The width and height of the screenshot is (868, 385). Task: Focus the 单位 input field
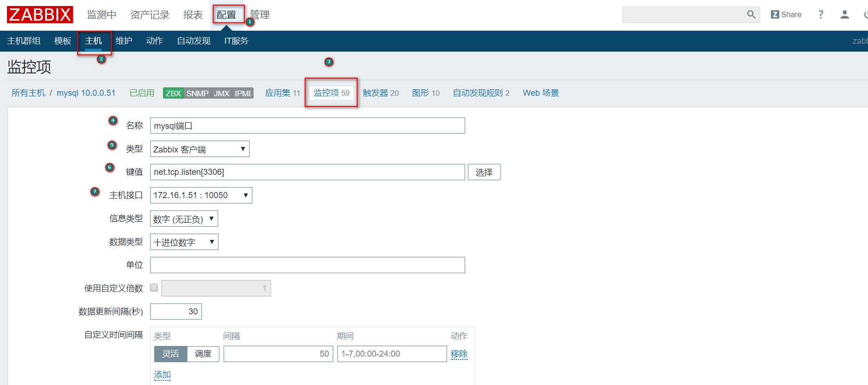(307, 265)
